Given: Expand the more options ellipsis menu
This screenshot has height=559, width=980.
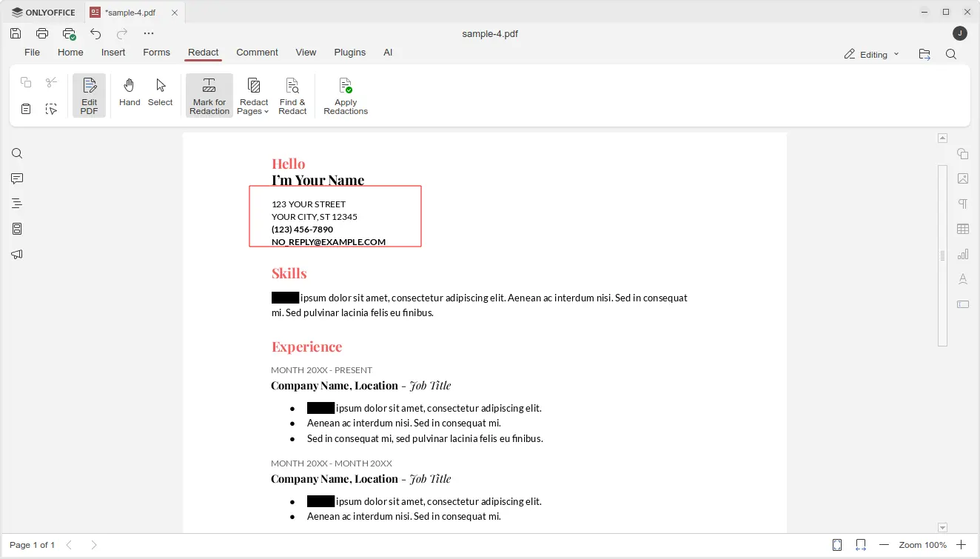Looking at the screenshot, I should tap(149, 33).
